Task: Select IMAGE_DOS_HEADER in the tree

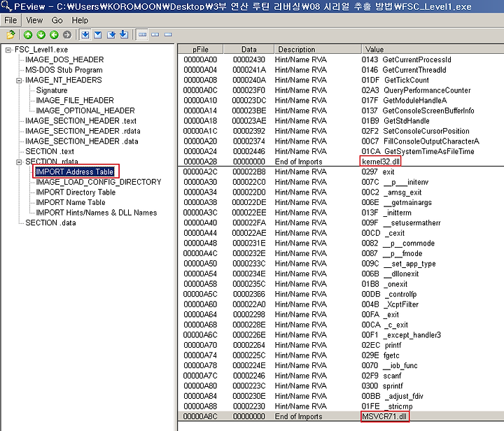Action: click(64, 59)
